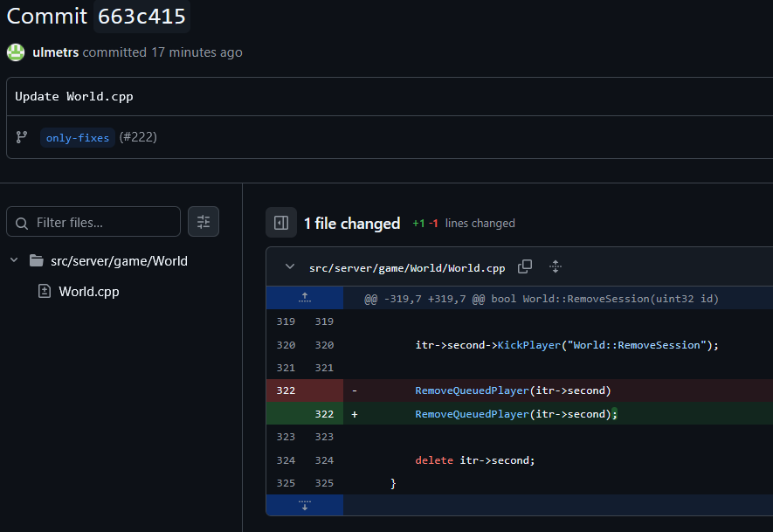Click new line number 322 in green gutter
This screenshot has height=532, width=773.
(x=324, y=414)
